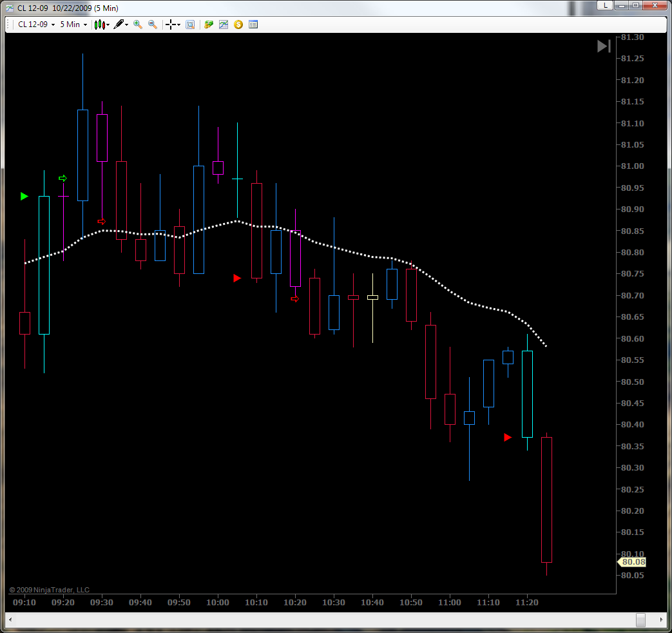
Task: Open the CL 12-09 instrument dropdown
Action: click(37, 24)
